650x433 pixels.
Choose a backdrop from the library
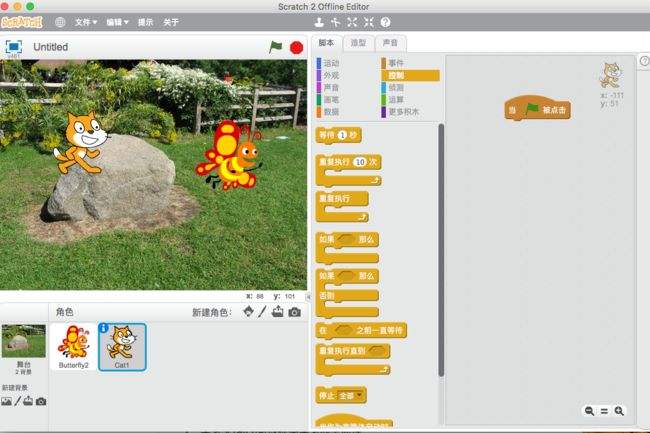6,401
